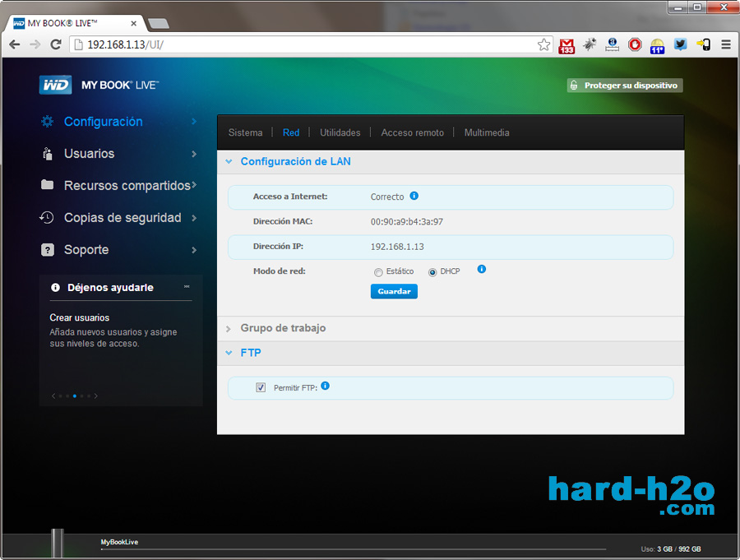740x560 pixels.
Task: Click the Proteger su dispositivo button
Action: tap(625, 86)
